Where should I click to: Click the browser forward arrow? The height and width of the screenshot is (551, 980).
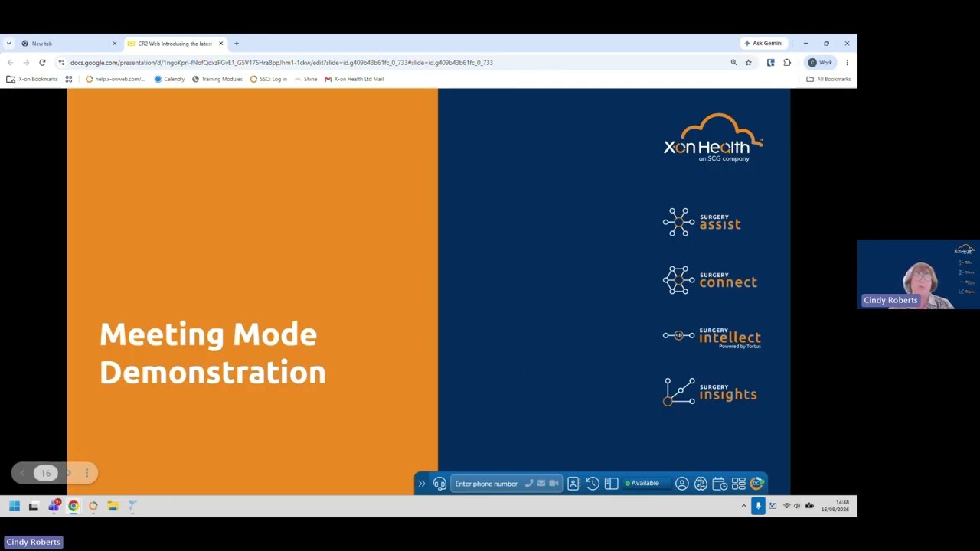coord(26,63)
